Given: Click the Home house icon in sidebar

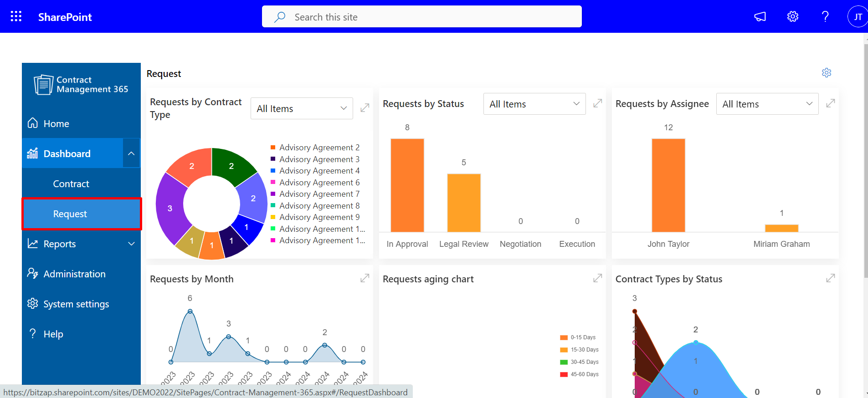Looking at the screenshot, I should point(33,123).
